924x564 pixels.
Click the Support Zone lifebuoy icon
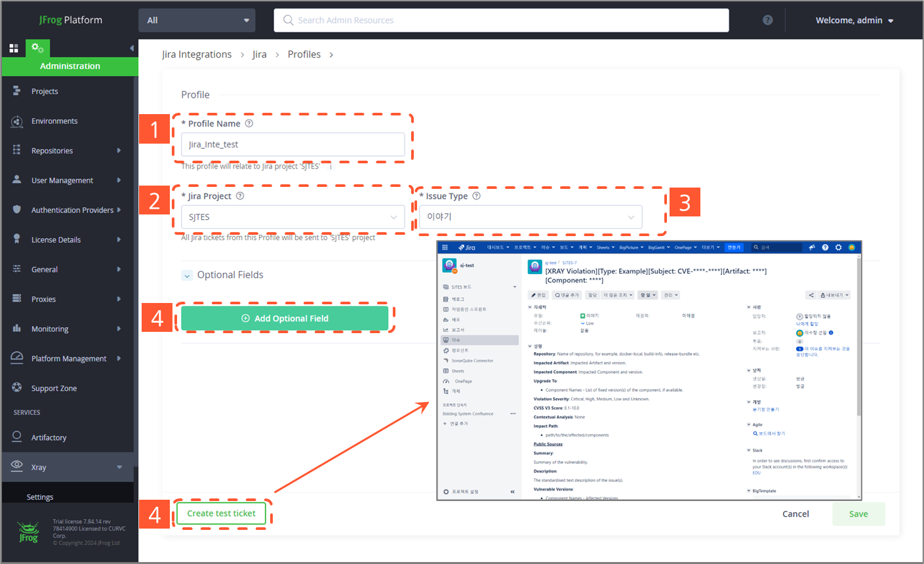(x=16, y=388)
